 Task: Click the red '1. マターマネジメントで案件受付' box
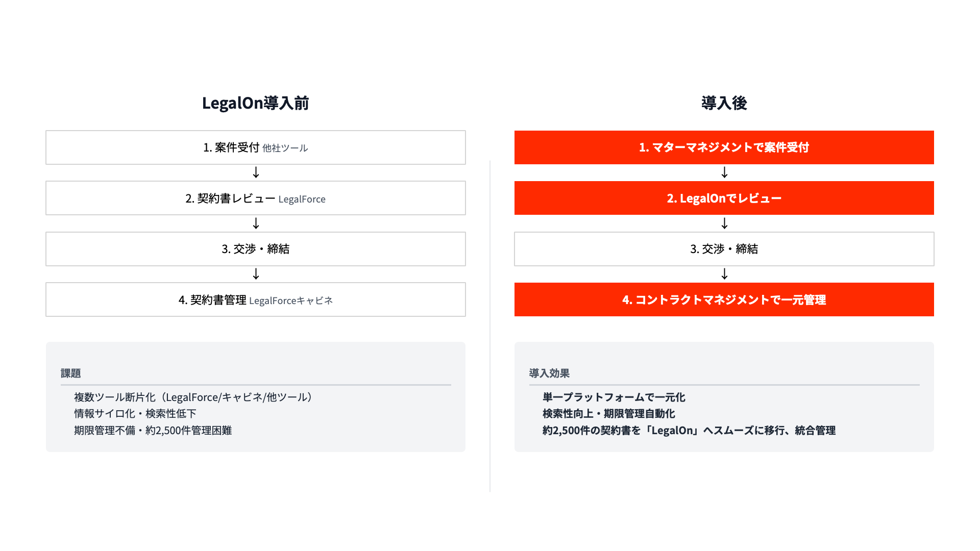[724, 147]
